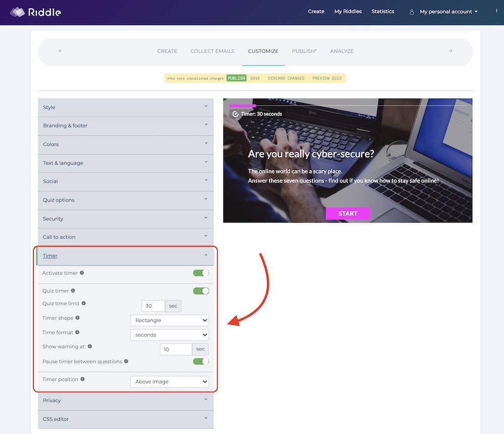Click the 'Timer: 30 seconds' text
This screenshot has height=434, width=504.
pyautogui.click(x=261, y=114)
